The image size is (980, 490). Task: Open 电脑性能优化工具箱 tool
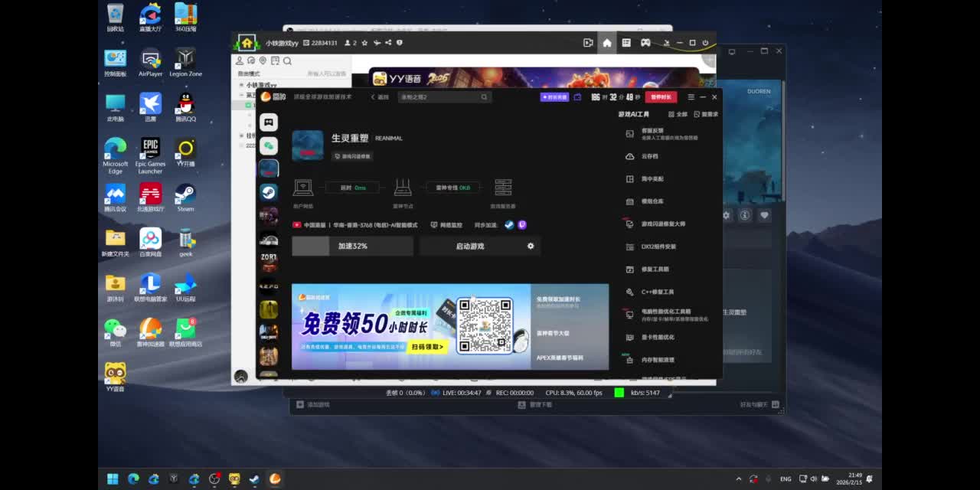coord(667,315)
